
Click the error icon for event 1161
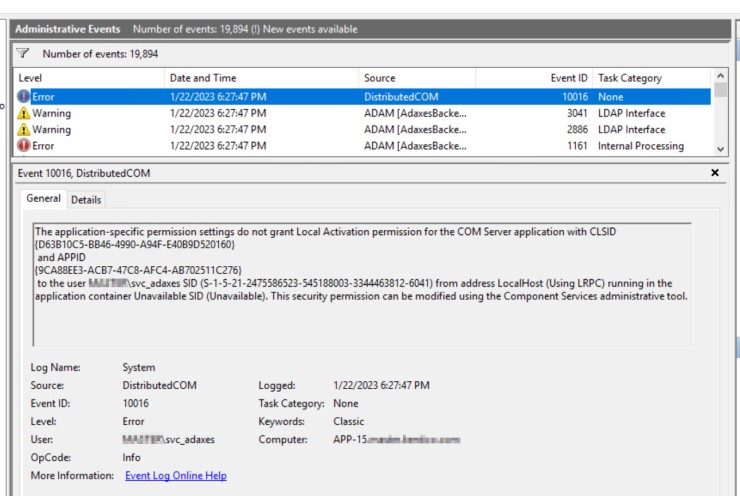(x=23, y=146)
